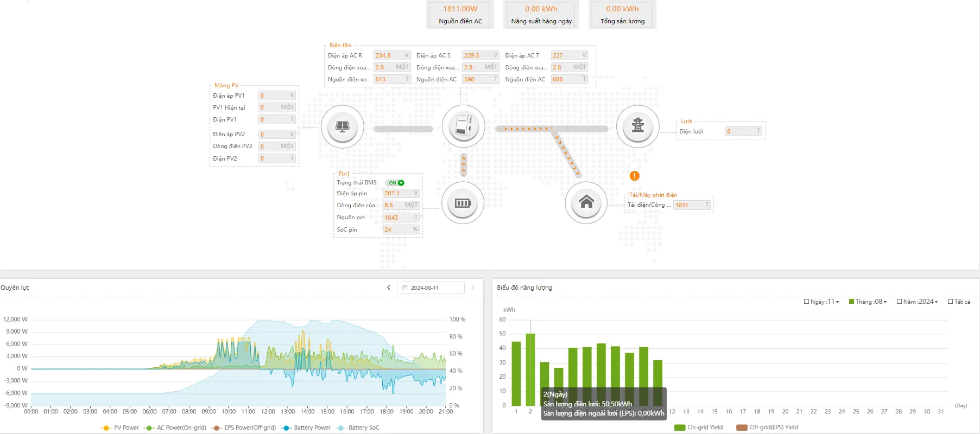The image size is (980, 434).
Task: Toggle Battery Power series in legend
Action: pyautogui.click(x=306, y=427)
